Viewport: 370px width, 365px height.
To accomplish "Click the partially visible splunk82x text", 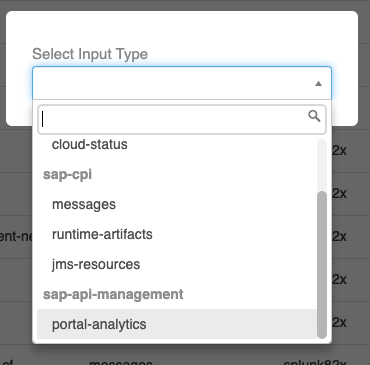I will click(315, 362).
